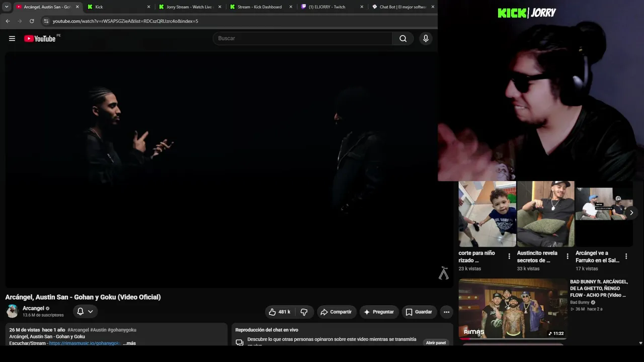Close the Chat Bot tab
This screenshot has width=644, height=362.
(433, 7)
